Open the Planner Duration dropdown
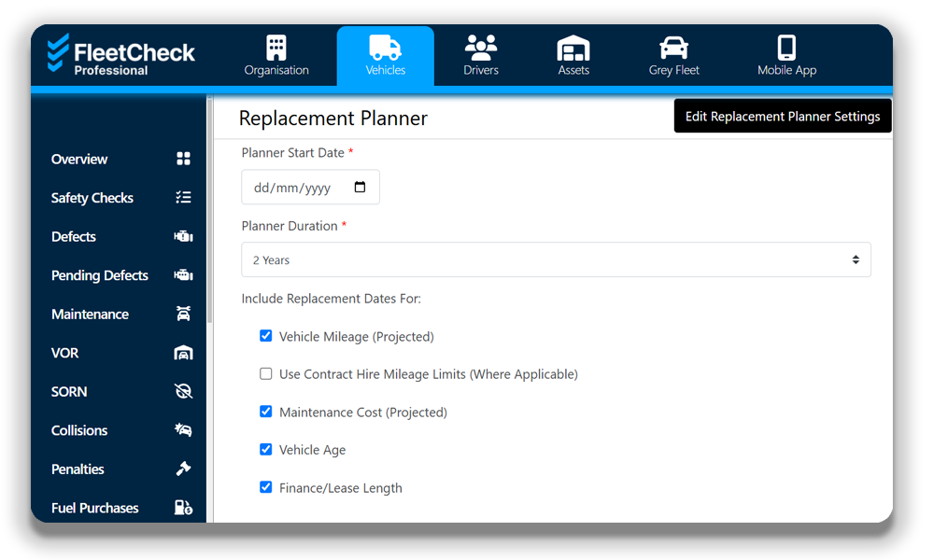Image resolution: width=934 pixels, height=560 pixels. pyautogui.click(x=556, y=260)
